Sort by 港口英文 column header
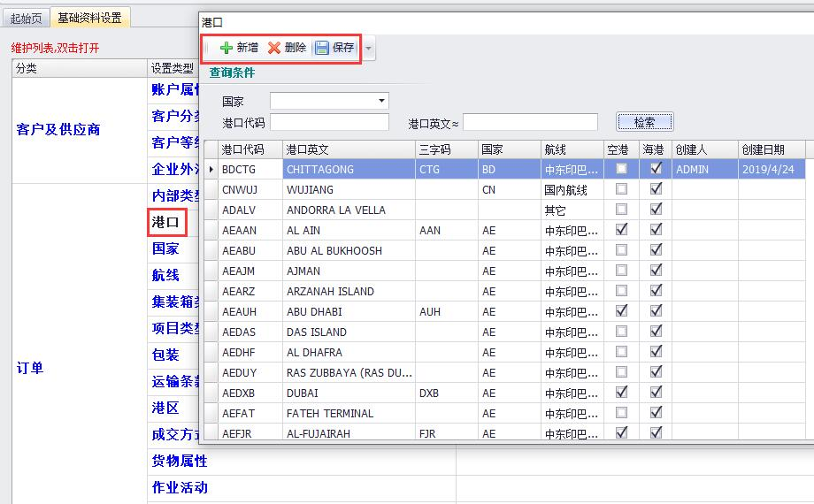This screenshot has width=814, height=504. [x=349, y=149]
